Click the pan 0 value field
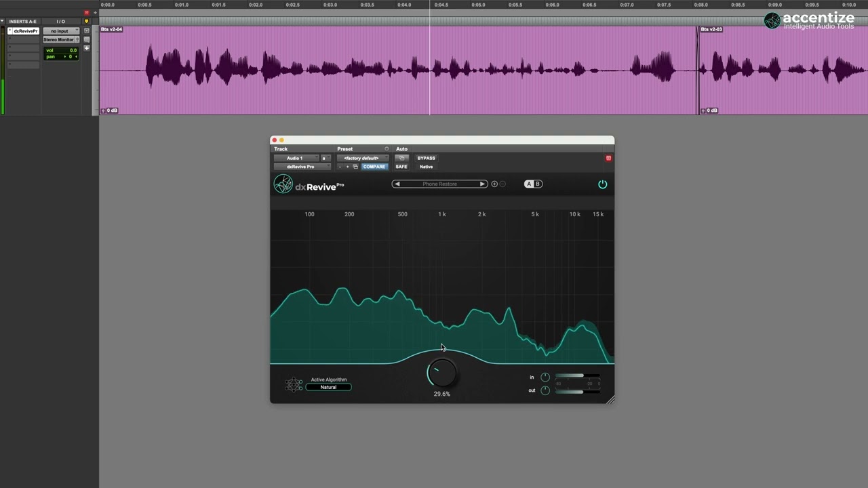Image resolution: width=868 pixels, height=488 pixels. pos(61,56)
